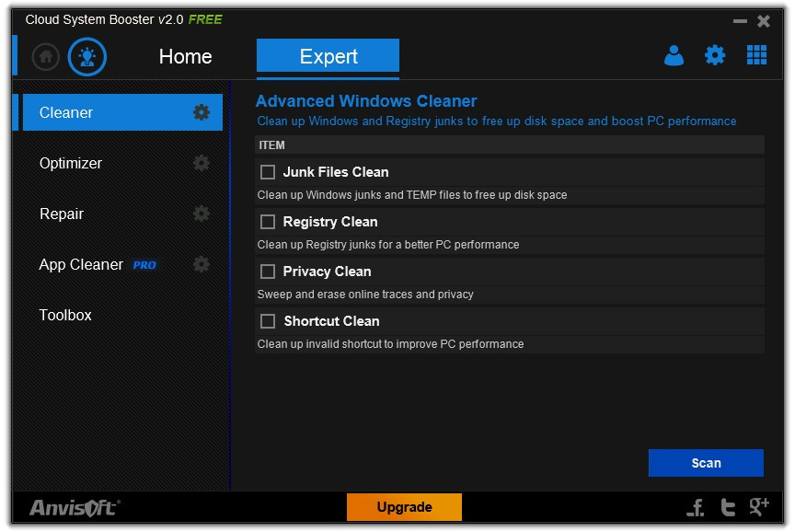The height and width of the screenshot is (532, 795).
Task: Check the Registry Clean checkbox
Action: (x=268, y=222)
